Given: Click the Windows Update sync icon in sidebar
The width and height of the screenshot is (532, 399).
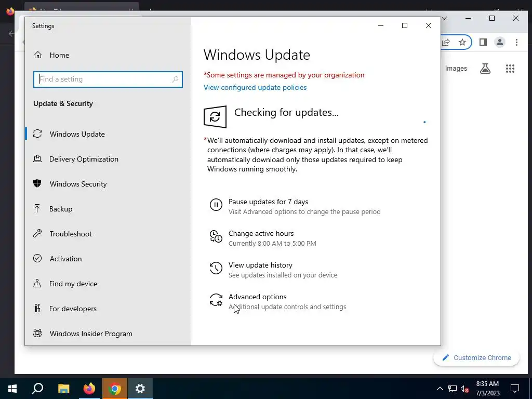Looking at the screenshot, I should 37,134.
